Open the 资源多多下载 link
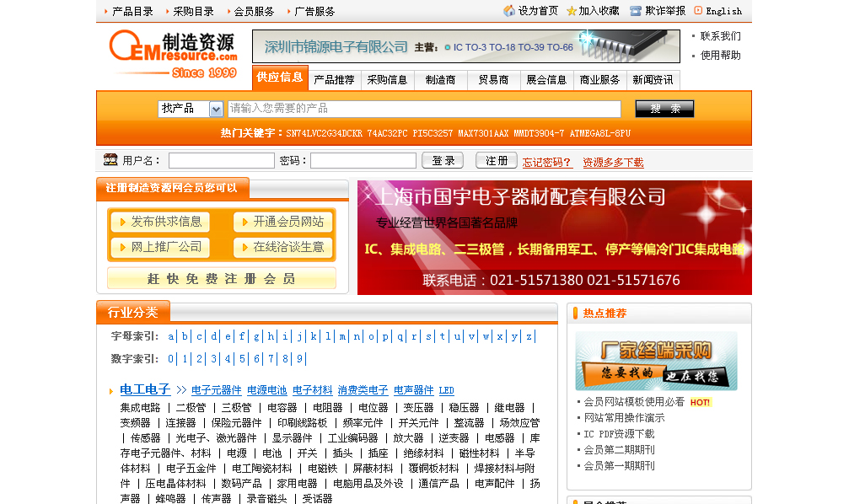The height and width of the screenshot is (504, 849). click(x=613, y=163)
